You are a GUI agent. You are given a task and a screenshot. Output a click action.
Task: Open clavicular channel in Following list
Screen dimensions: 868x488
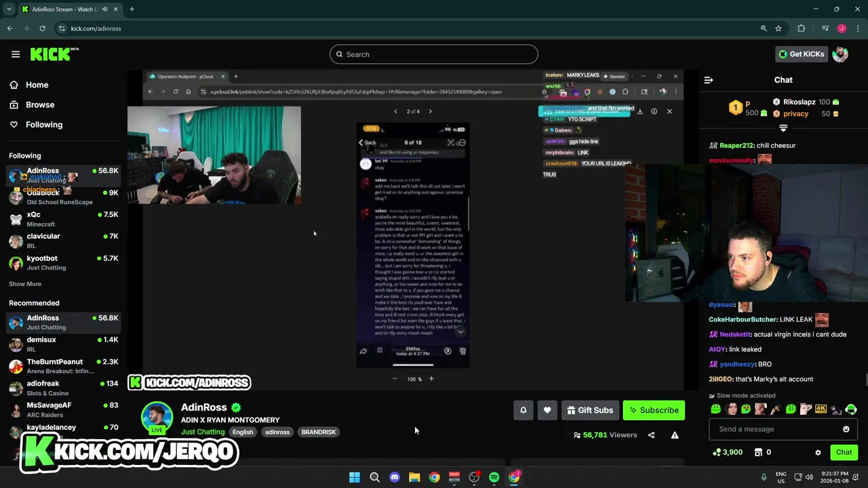pos(63,241)
